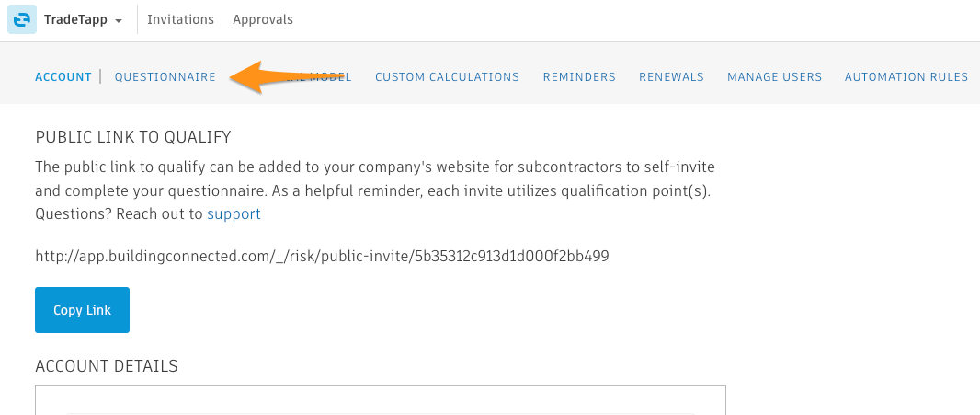The width and height of the screenshot is (980, 415).
Task: Click inside the account details box
Action: pyautogui.click(x=380, y=400)
